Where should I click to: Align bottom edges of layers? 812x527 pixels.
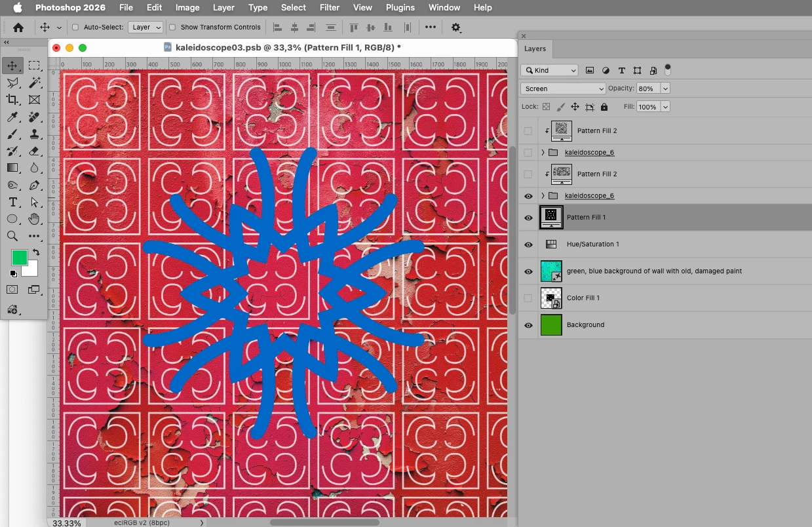click(389, 28)
